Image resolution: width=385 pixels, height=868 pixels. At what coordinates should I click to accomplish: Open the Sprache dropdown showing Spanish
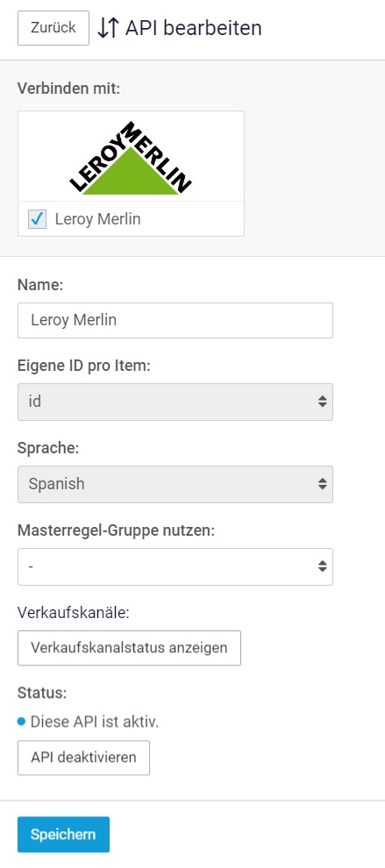tap(175, 484)
